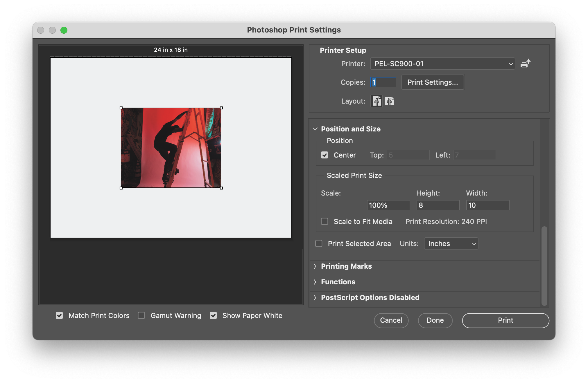Click the top-left image resize handle

coord(121,108)
